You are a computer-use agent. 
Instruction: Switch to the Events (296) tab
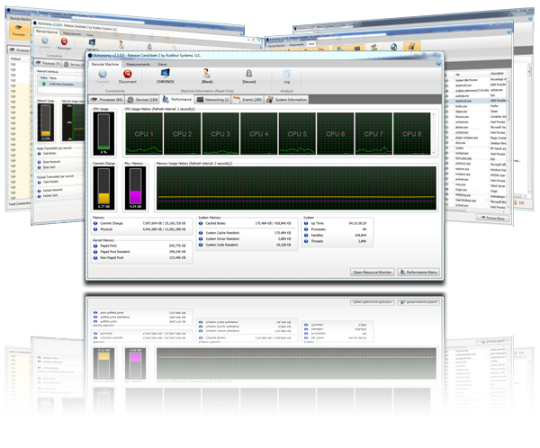[x=248, y=100]
